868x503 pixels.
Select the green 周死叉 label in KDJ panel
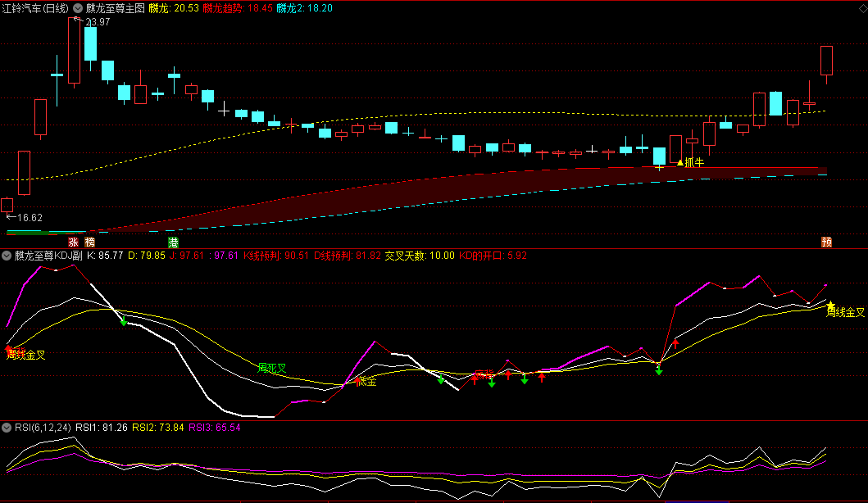[x=272, y=368]
